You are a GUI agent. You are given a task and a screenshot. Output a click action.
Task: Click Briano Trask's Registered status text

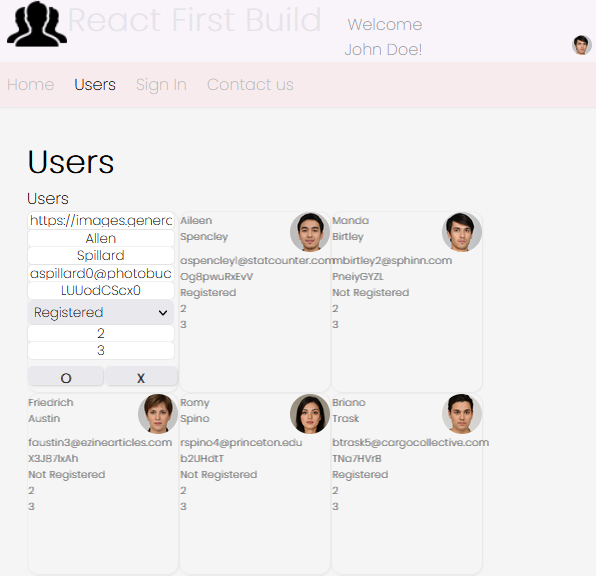(360, 474)
